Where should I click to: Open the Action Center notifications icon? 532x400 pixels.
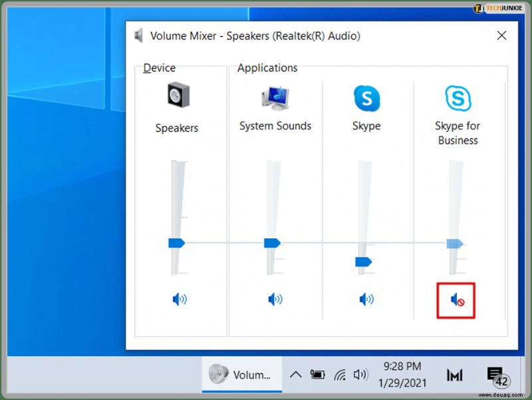click(x=497, y=377)
